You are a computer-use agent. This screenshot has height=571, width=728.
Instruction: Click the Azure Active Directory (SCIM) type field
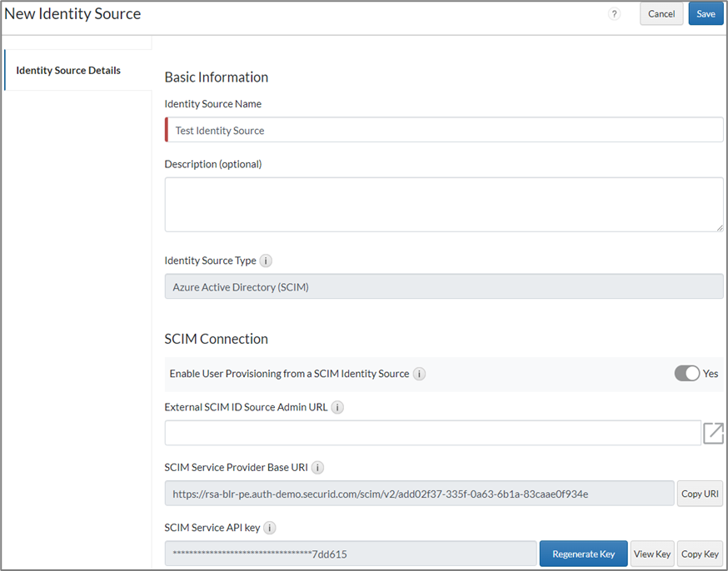pyautogui.click(x=443, y=287)
